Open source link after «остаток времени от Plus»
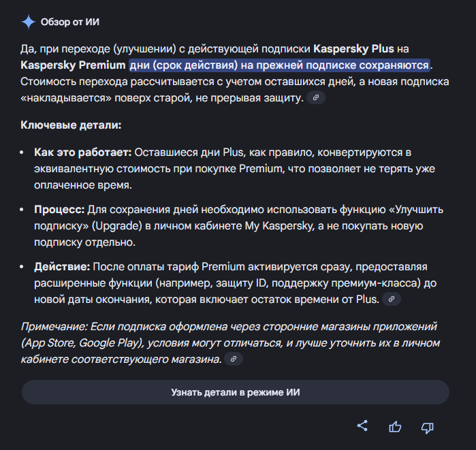The height and width of the screenshot is (450, 476). pos(392,299)
